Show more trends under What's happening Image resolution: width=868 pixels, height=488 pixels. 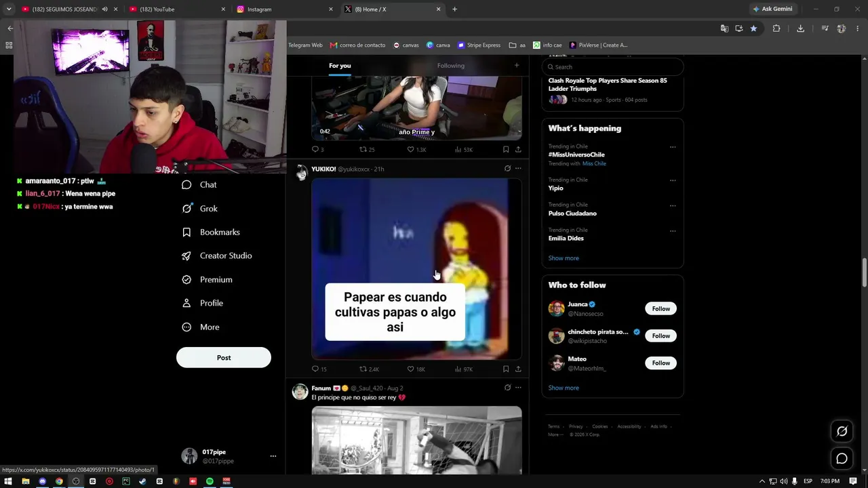point(564,258)
